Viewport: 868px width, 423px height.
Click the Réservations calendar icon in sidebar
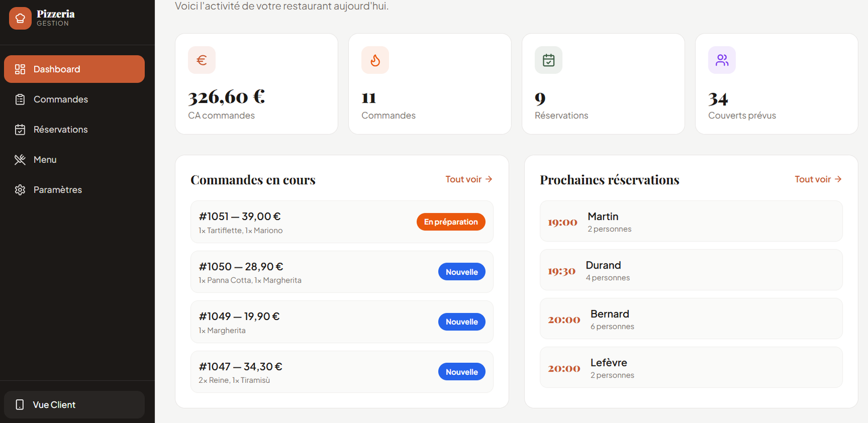pyautogui.click(x=20, y=130)
